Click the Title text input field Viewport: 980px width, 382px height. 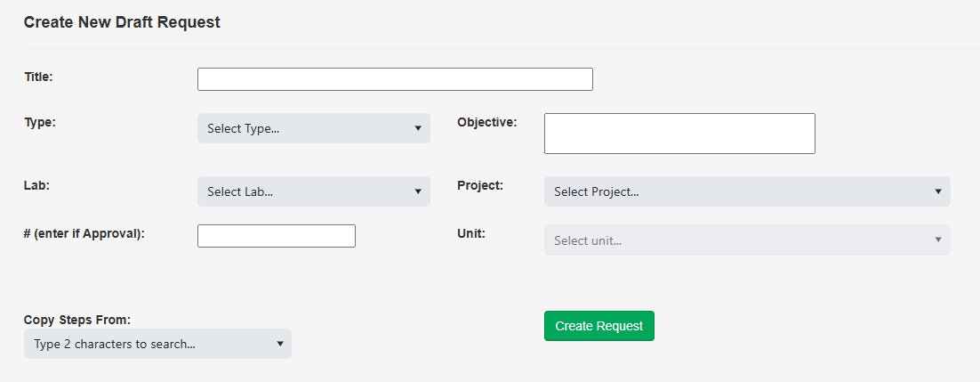[395, 79]
